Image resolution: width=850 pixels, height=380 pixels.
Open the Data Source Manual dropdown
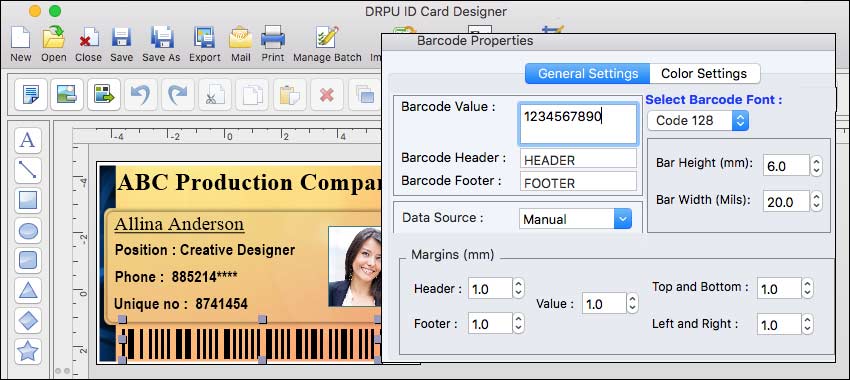pyautogui.click(x=575, y=219)
